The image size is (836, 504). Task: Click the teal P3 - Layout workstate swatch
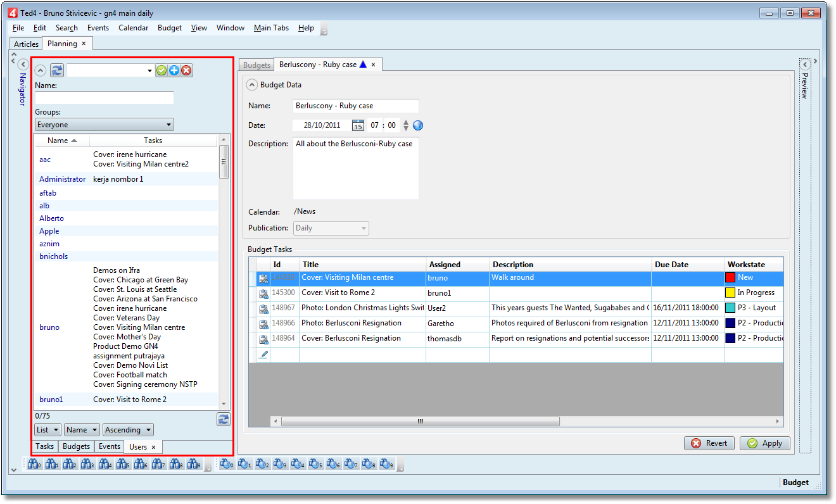730,308
